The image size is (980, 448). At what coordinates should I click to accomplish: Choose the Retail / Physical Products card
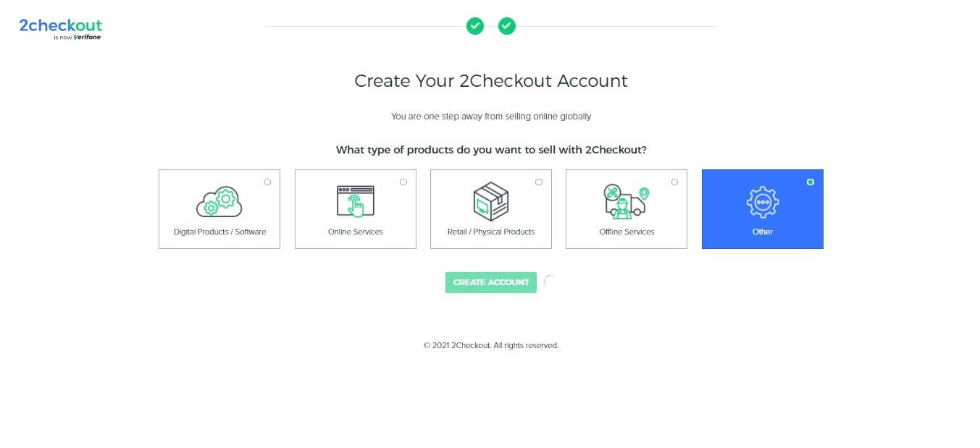(490, 209)
